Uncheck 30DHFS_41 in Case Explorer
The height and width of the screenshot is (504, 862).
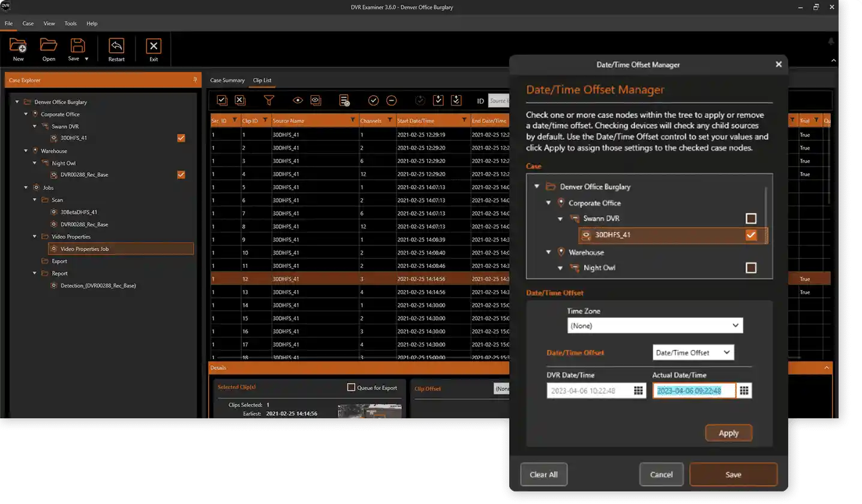(181, 138)
